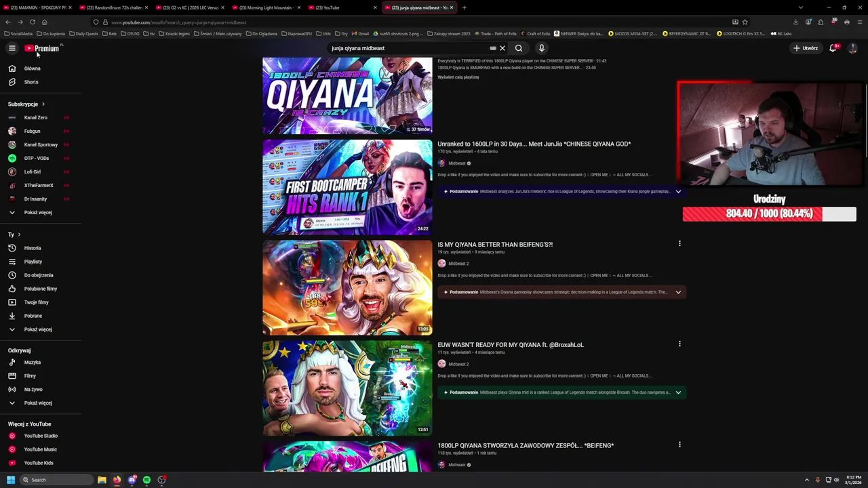Open a new browser tab
The height and width of the screenshot is (488, 868).
click(464, 7)
